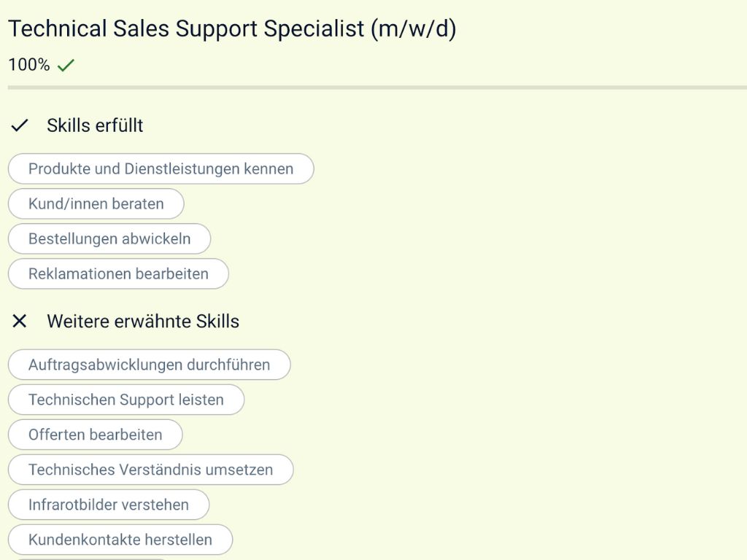Select the Auftragsabwicklungen durchführen chip
Screen dimensions: 747x560
point(149,365)
